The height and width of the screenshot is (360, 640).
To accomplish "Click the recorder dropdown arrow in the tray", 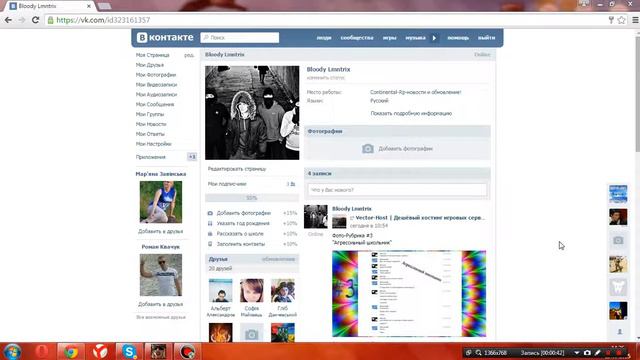I will [577, 353].
